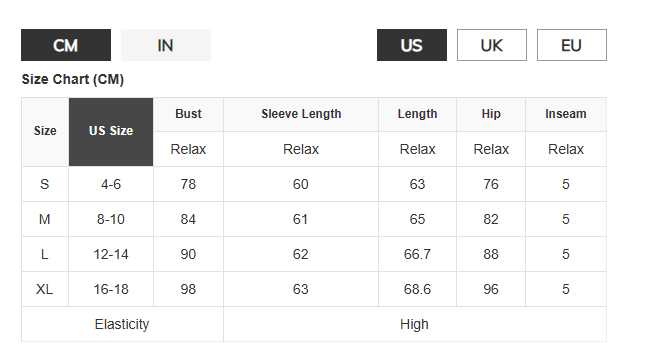This screenshot has height=360, width=646.
Task: Select the EU sizing region
Action: (571, 45)
